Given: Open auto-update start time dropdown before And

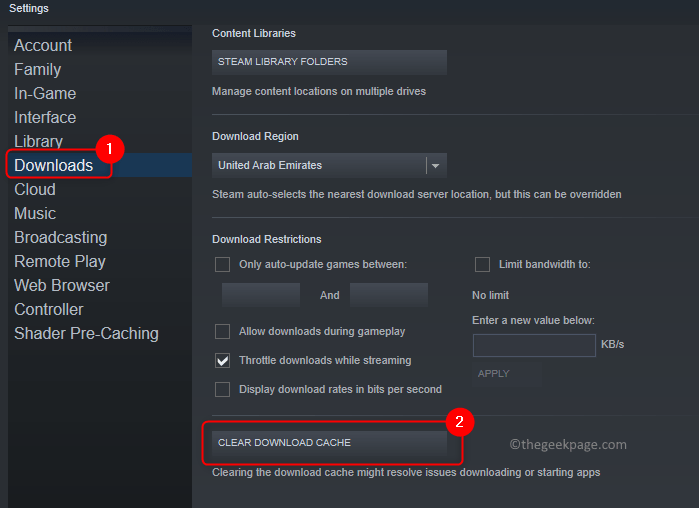Looking at the screenshot, I should click(x=261, y=295).
